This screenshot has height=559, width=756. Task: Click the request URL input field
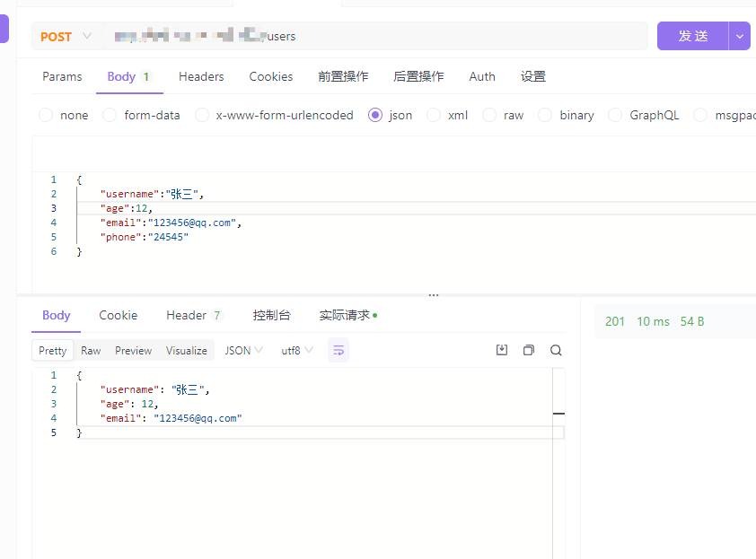tap(376, 36)
